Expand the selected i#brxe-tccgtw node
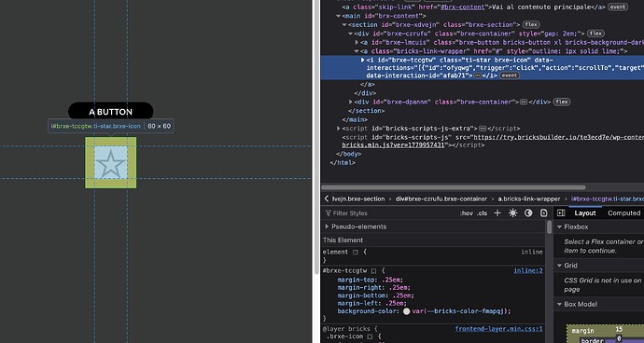The width and height of the screenshot is (644, 343). (363, 60)
